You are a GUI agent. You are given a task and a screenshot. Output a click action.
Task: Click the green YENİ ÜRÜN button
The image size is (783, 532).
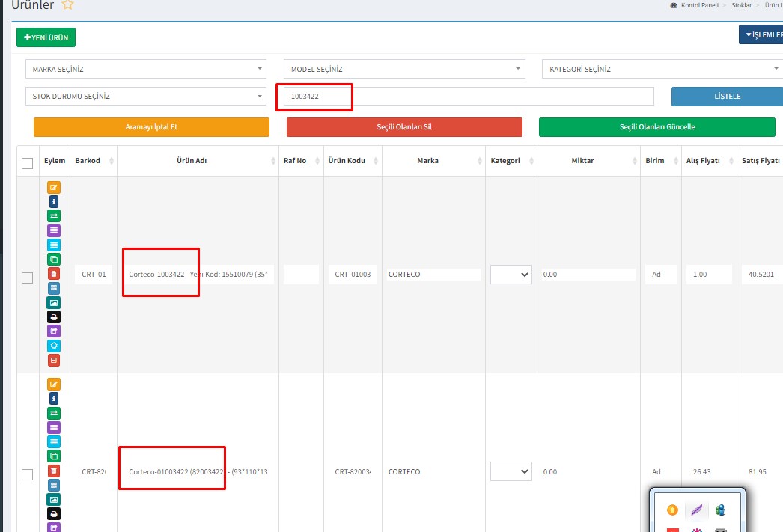coord(46,37)
